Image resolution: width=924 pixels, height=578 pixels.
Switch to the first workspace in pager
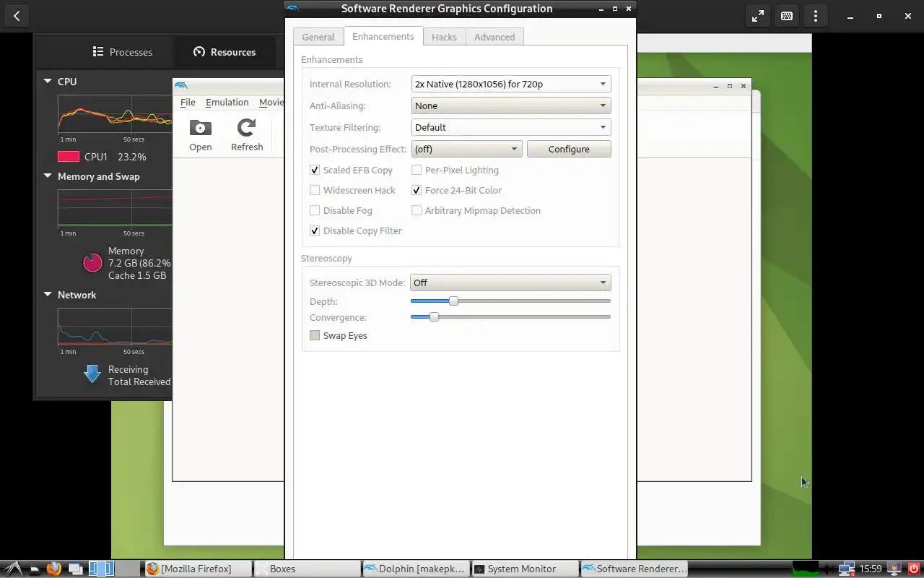(x=101, y=569)
